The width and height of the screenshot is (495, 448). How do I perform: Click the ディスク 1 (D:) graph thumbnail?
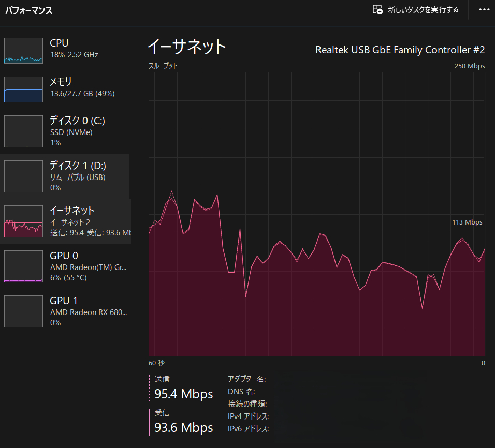tap(23, 176)
